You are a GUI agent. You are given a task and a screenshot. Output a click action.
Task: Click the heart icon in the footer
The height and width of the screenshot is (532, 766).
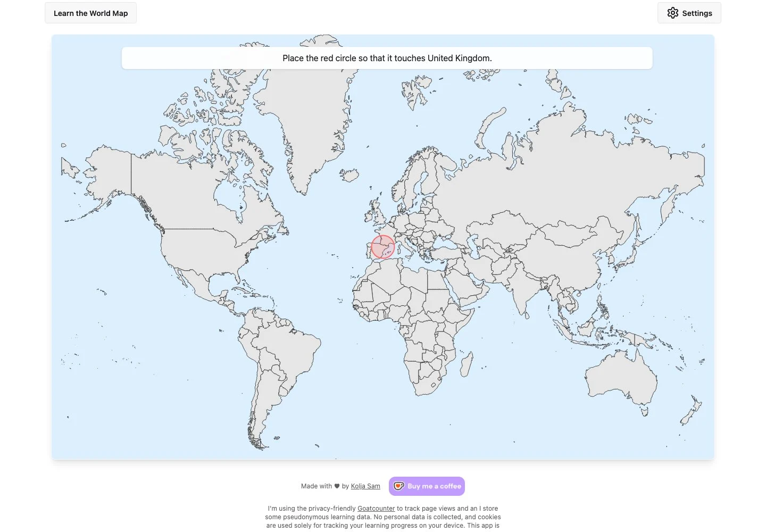337,486
